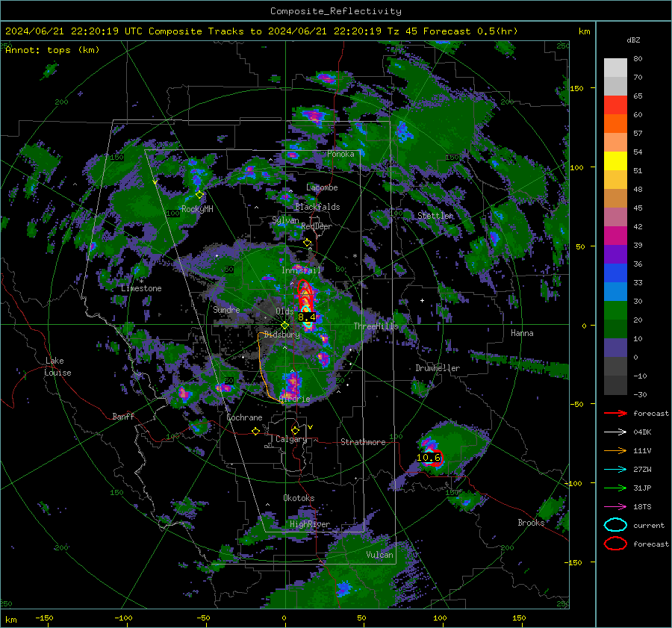Click the red forecast arrow in legend
The image size is (672, 628).
click(615, 413)
